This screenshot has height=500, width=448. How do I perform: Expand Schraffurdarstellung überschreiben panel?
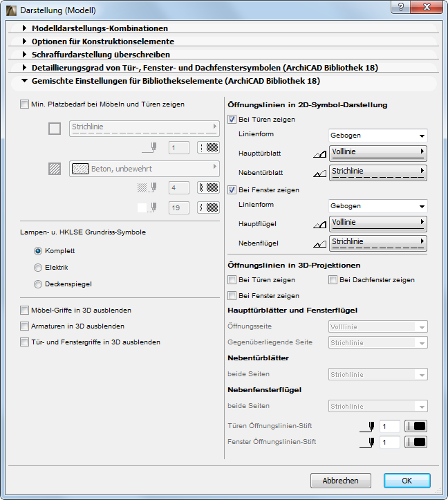pos(24,55)
